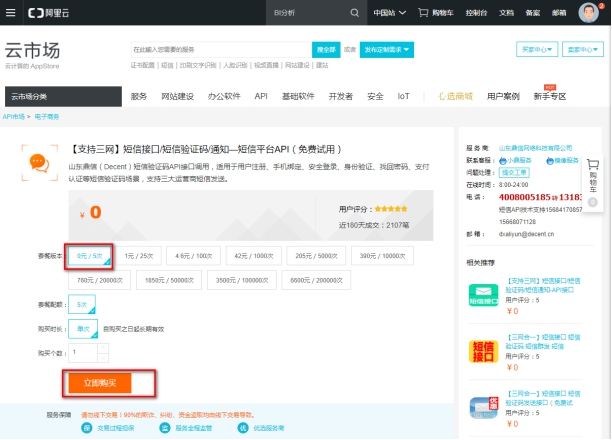This screenshot has height=440, width=612.
Task: Open the 发布定制需求 dropdown
Action: click(x=386, y=50)
